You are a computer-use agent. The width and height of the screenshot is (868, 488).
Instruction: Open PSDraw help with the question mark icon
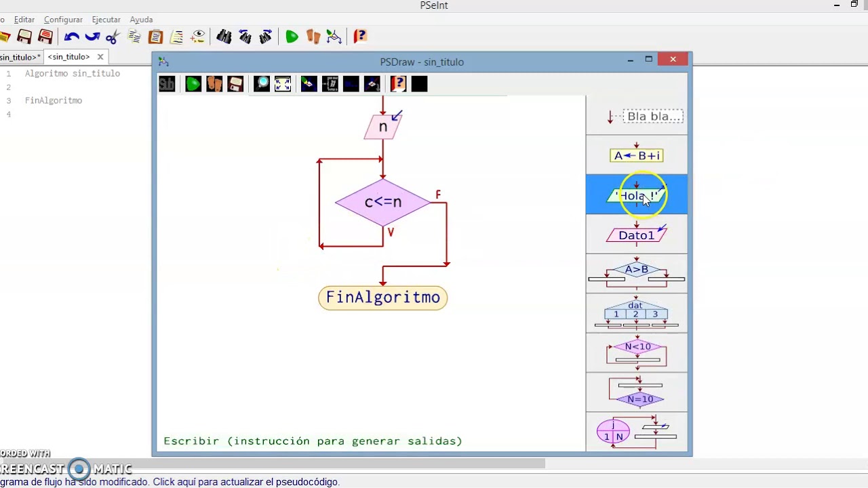coord(398,84)
